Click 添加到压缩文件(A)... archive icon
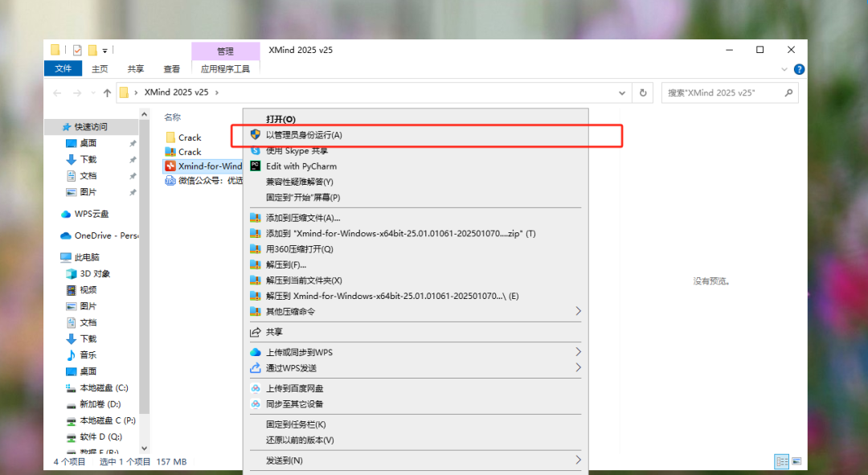This screenshot has width=868, height=475. pyautogui.click(x=256, y=218)
